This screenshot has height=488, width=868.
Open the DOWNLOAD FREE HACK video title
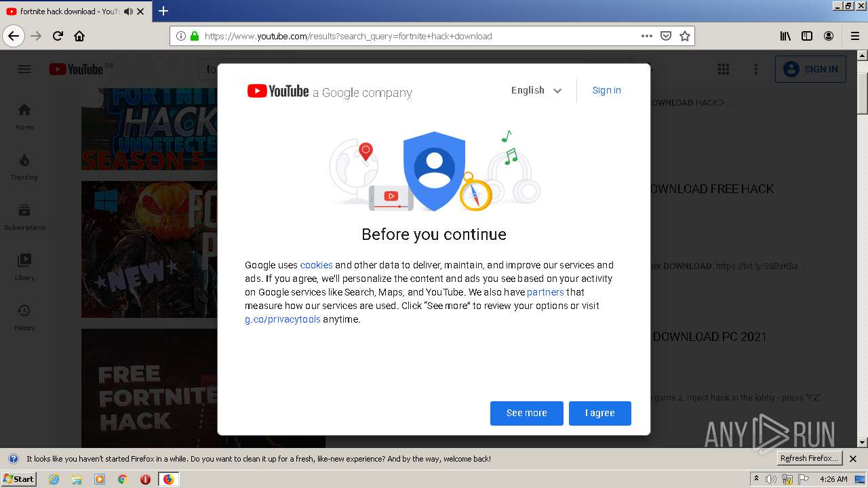(x=712, y=189)
